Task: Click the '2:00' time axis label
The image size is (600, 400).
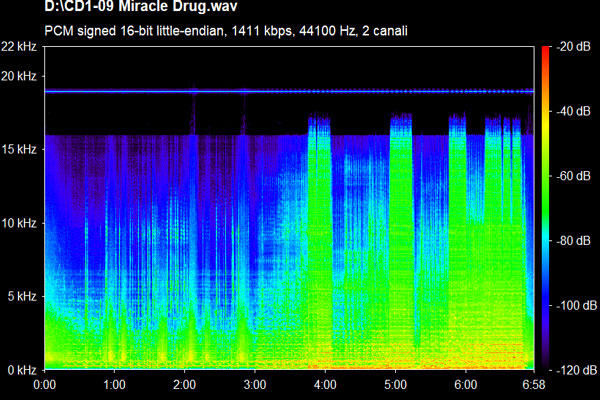Action: pyautogui.click(x=184, y=384)
